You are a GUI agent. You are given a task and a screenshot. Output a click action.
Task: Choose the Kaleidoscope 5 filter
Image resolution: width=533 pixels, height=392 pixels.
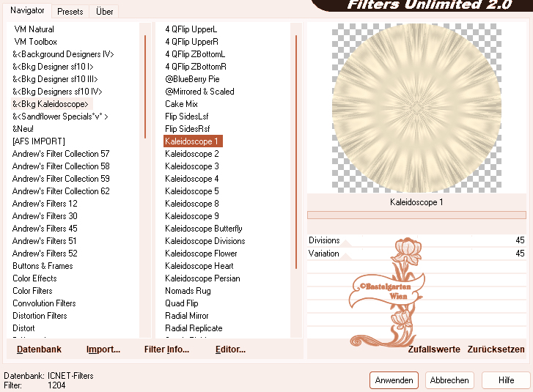[x=191, y=191]
